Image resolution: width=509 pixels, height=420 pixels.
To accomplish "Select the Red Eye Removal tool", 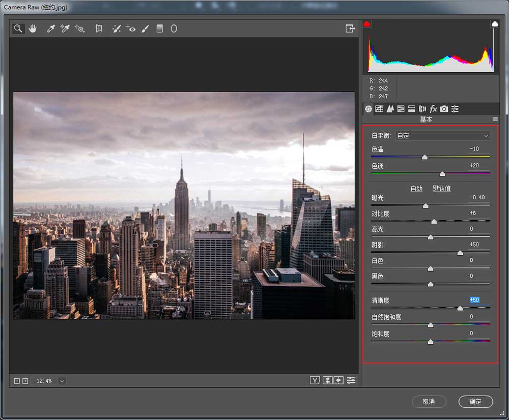I will pyautogui.click(x=131, y=28).
